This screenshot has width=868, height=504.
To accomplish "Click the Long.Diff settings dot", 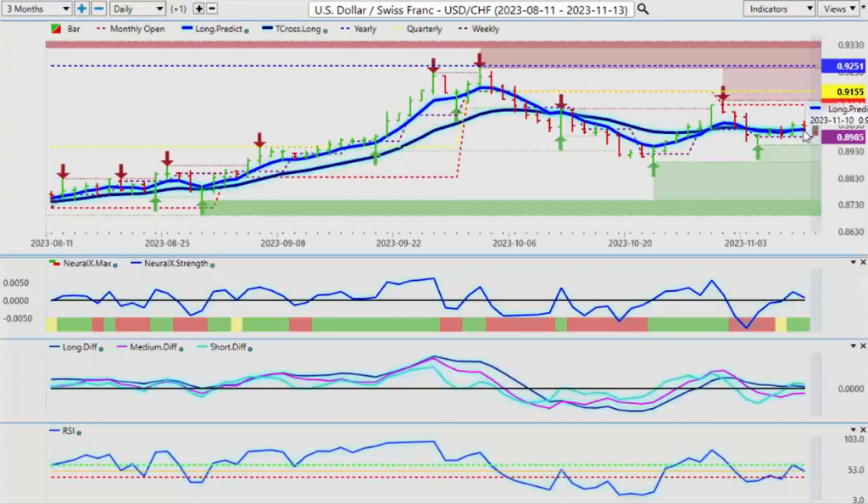I will point(101,349).
